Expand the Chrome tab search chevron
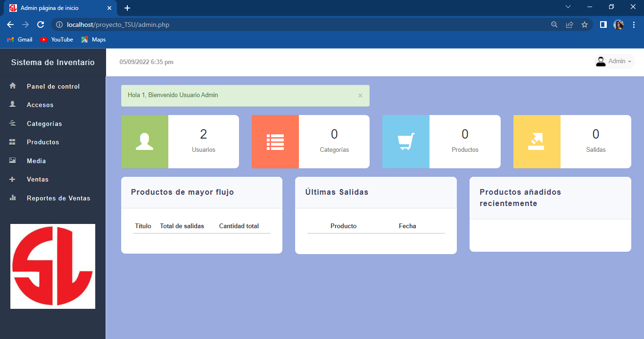Image resolution: width=644 pixels, height=339 pixels. pos(568,7)
